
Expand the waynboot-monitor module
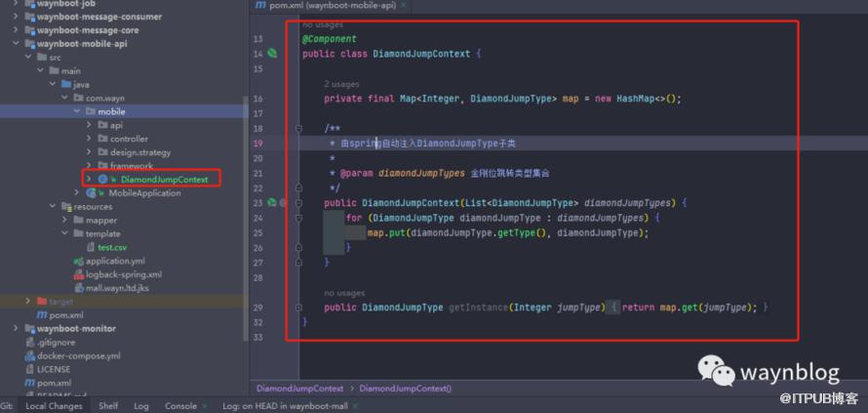click(16, 329)
